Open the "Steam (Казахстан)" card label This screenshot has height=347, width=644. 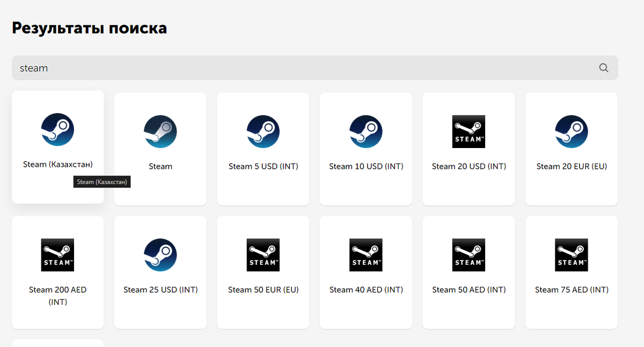[x=58, y=165]
